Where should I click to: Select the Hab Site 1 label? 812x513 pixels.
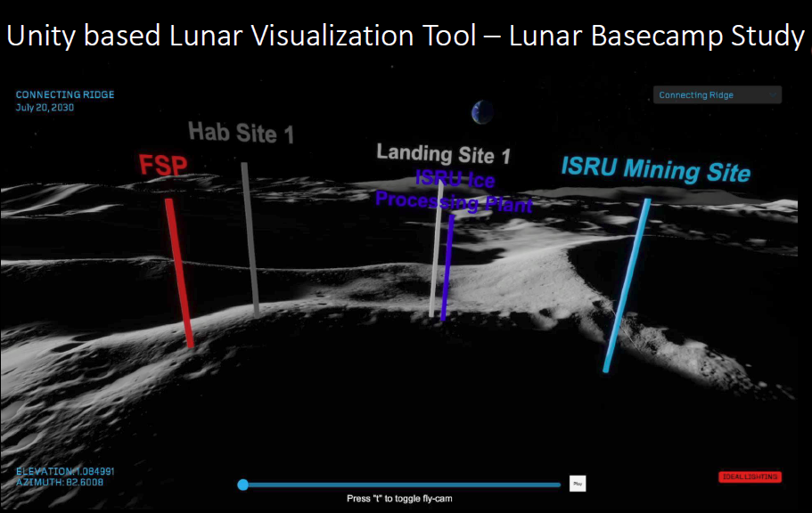pos(241,134)
